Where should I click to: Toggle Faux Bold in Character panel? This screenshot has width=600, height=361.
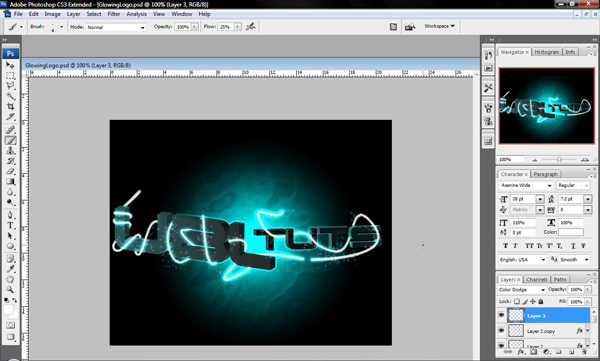[x=505, y=246]
